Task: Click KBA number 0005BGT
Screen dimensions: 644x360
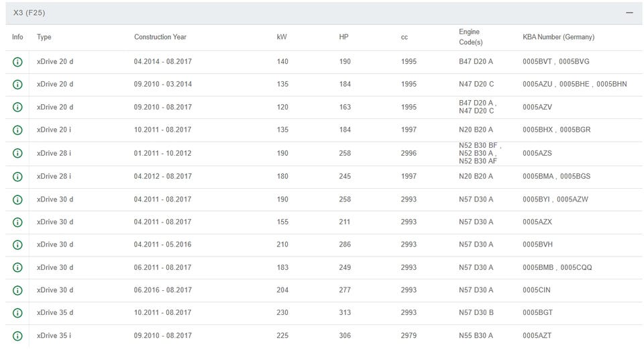Action: [x=537, y=313]
